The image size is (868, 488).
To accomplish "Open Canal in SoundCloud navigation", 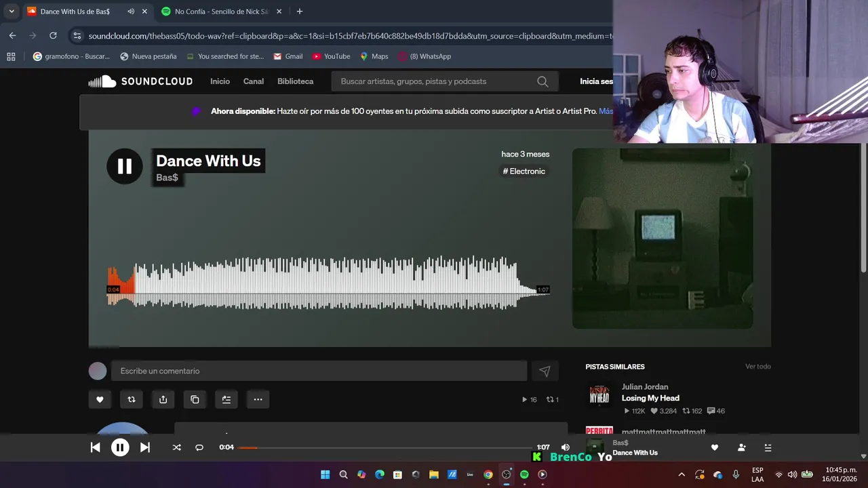I will pos(254,81).
